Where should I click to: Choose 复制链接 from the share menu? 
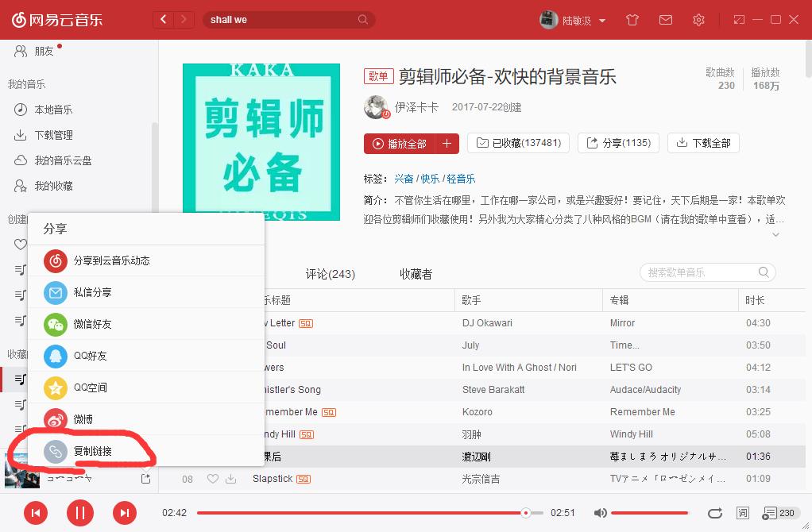coord(91,450)
